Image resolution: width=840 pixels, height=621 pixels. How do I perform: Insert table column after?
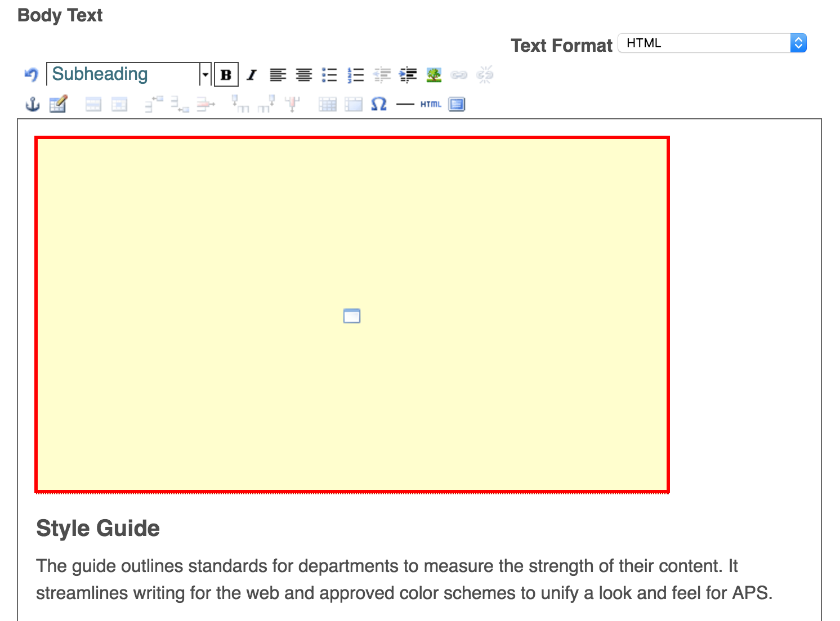(266, 104)
